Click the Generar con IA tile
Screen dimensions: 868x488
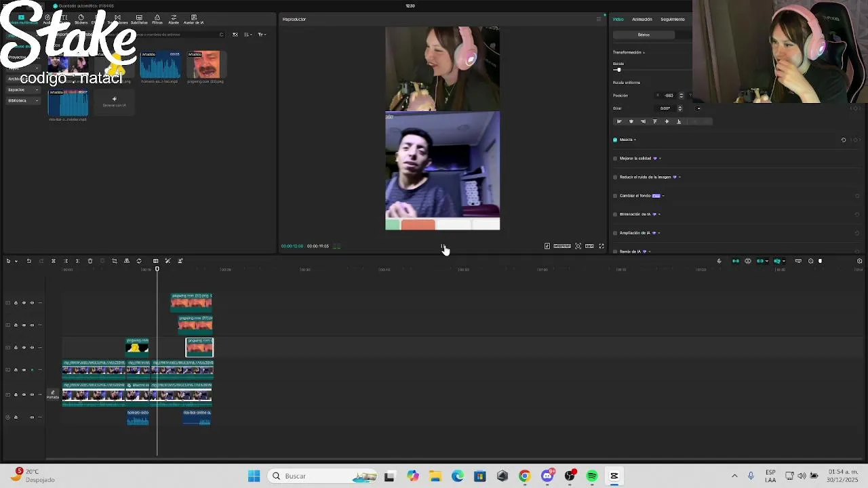[x=114, y=102]
